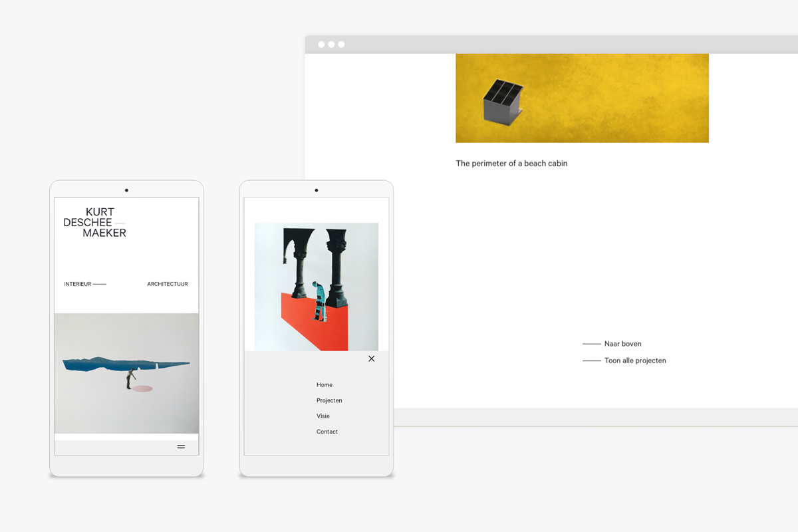The image size is (798, 532).
Task: Open the red columns collage image
Action: 317,287
